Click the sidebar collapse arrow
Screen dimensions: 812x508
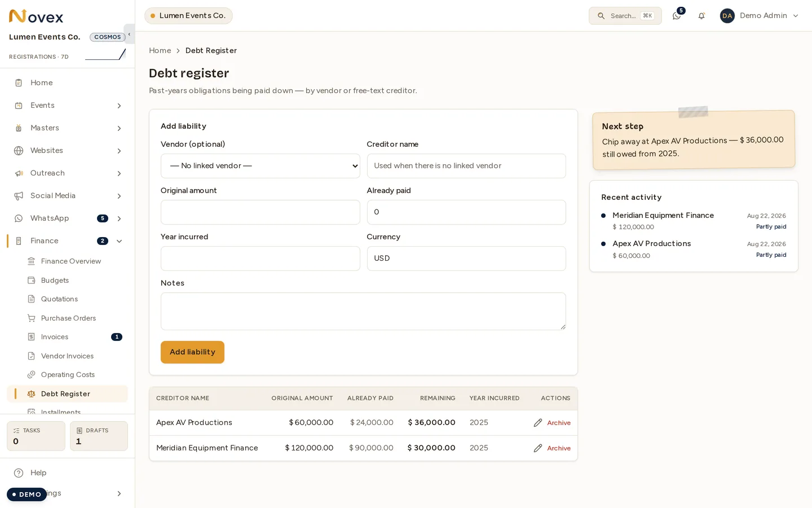(x=129, y=34)
